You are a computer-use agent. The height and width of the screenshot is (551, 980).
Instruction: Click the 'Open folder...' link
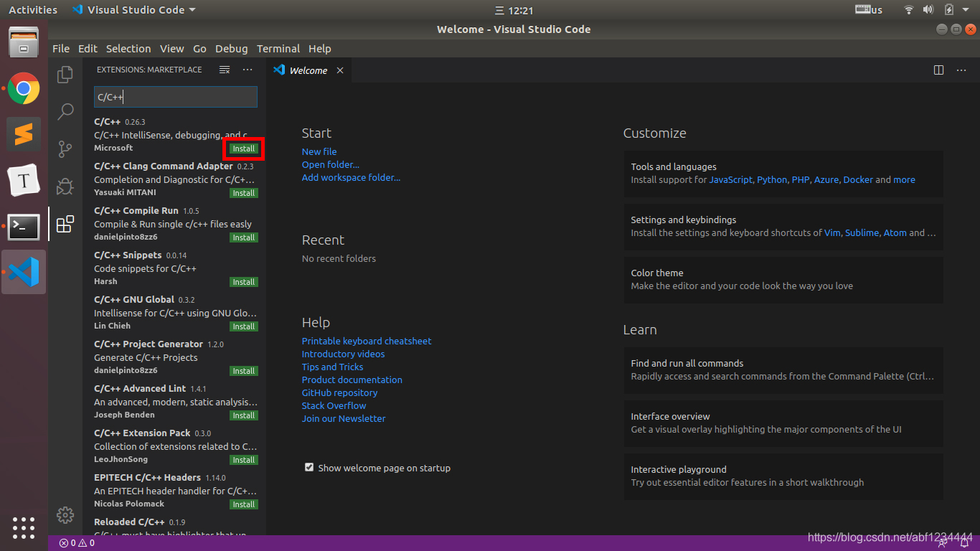331,164
